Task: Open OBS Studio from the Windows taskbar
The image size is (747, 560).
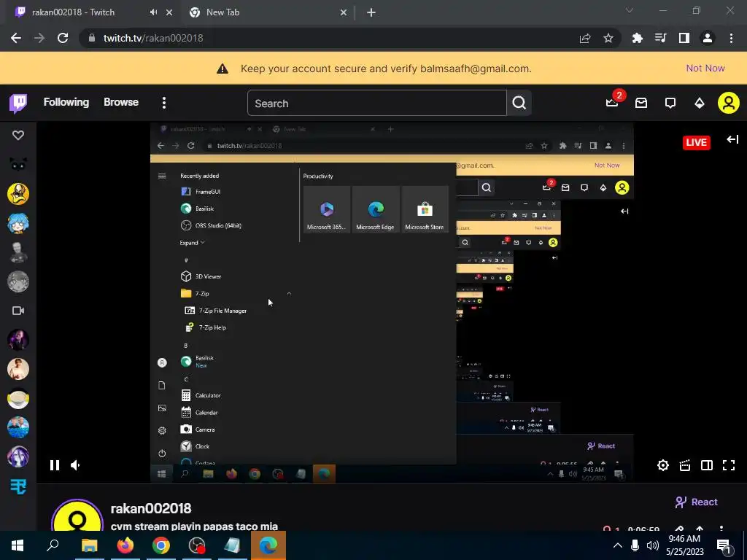Action: click(197, 545)
